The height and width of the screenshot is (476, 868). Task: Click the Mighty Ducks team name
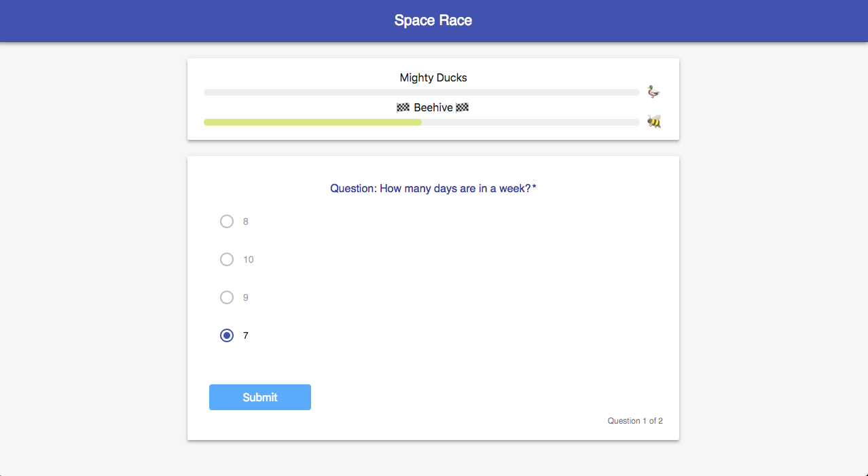point(433,77)
